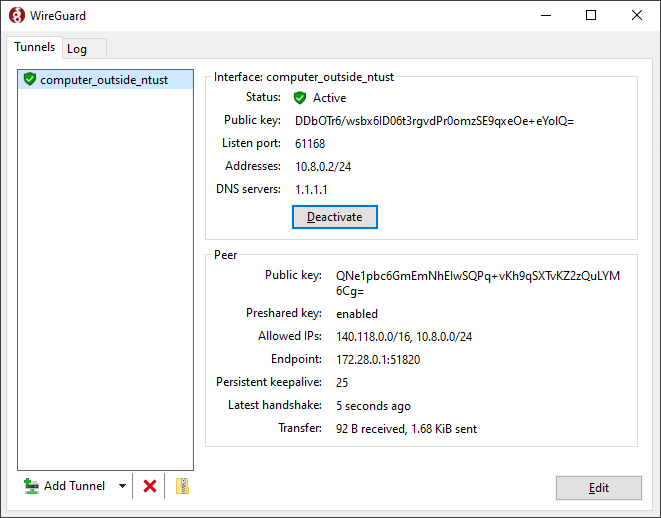Close the WireGuard window
Image resolution: width=661 pixels, height=518 pixels.
pos(637,16)
